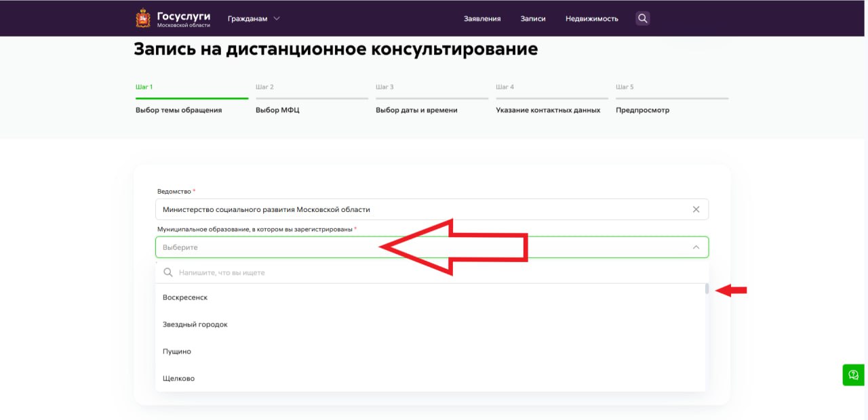Image resolution: width=868 pixels, height=420 pixels.
Task: Select Щелково from the municipality options
Action: (x=179, y=379)
